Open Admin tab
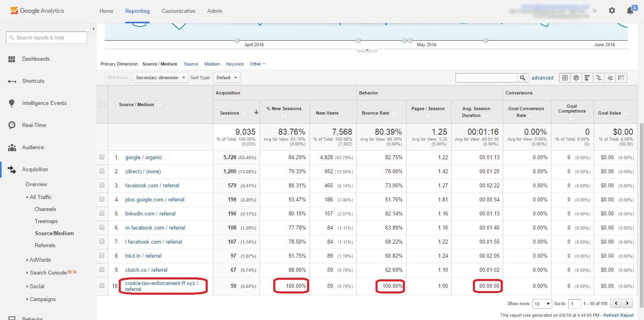Screen dimensions: 644x320 point(215,11)
